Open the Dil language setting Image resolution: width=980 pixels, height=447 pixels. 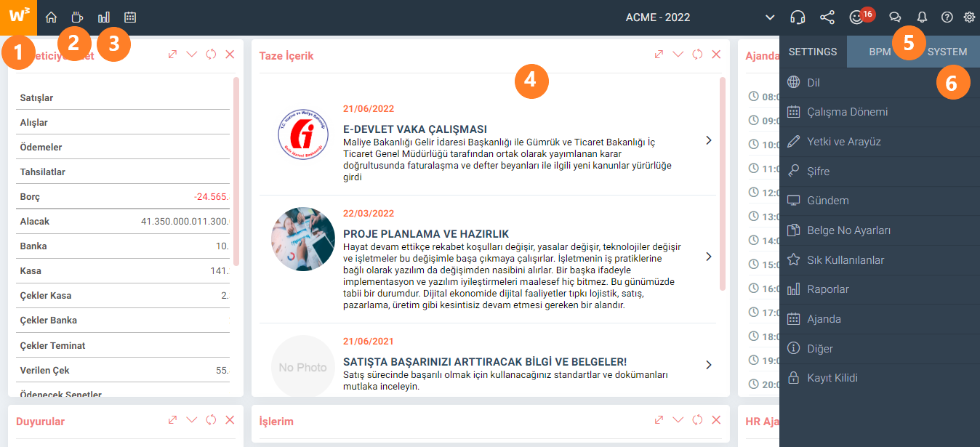tap(880, 83)
